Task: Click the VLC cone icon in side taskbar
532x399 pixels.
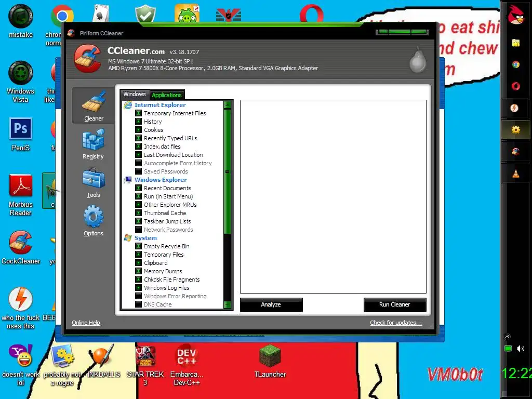Action: [x=516, y=174]
